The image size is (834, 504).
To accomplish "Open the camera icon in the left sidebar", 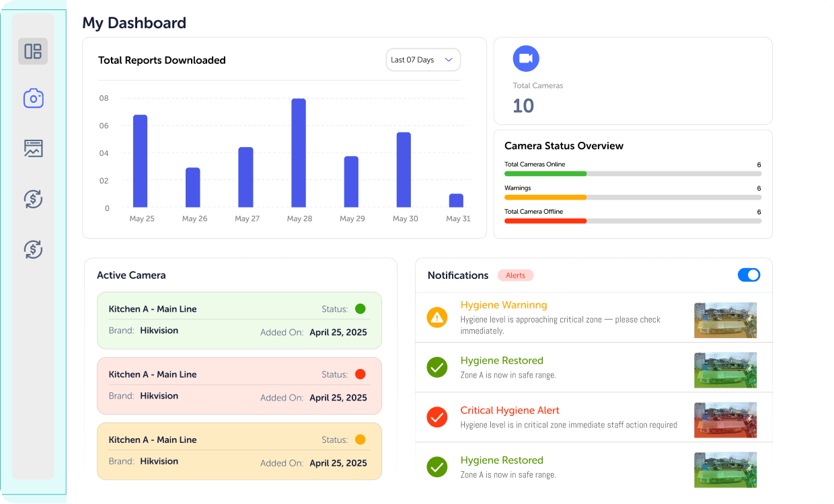I will coord(33,98).
